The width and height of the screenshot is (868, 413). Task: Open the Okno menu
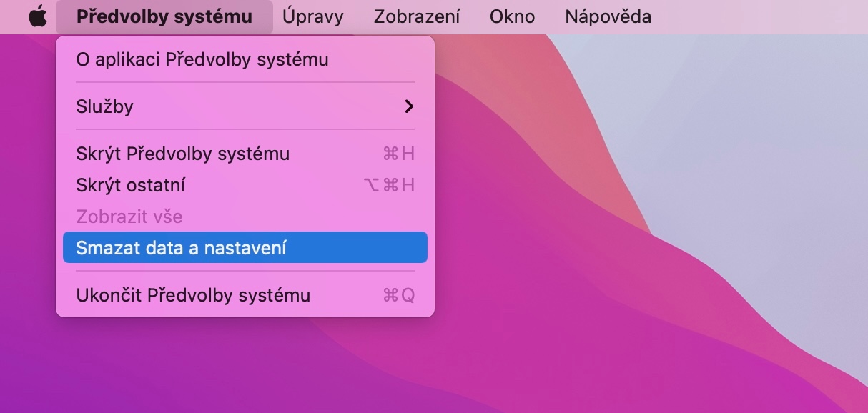tap(512, 16)
